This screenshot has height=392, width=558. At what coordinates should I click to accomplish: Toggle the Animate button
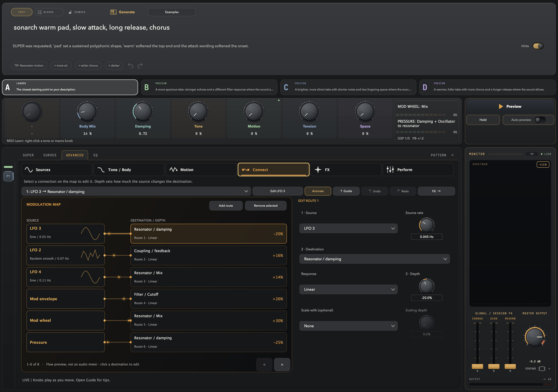click(318, 191)
